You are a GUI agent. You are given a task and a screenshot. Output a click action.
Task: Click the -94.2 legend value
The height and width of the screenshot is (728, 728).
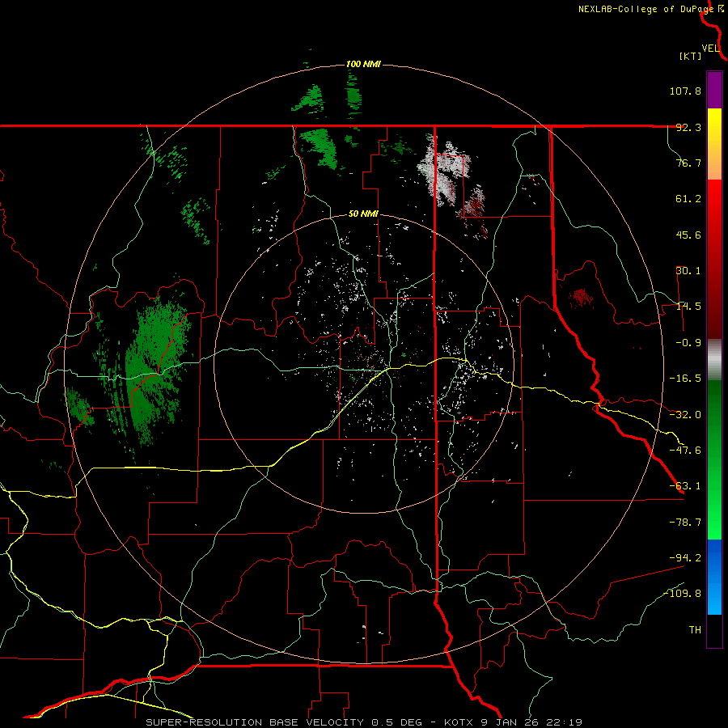[685, 557]
